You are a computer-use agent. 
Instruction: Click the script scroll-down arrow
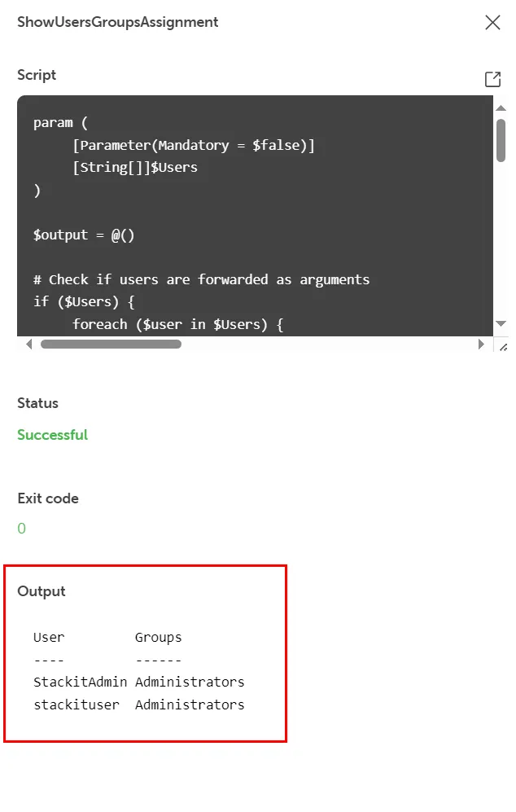[501, 323]
